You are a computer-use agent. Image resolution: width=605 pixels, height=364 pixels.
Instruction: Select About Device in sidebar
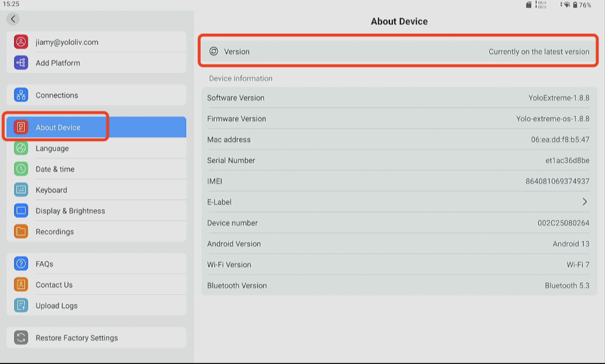[96, 128]
